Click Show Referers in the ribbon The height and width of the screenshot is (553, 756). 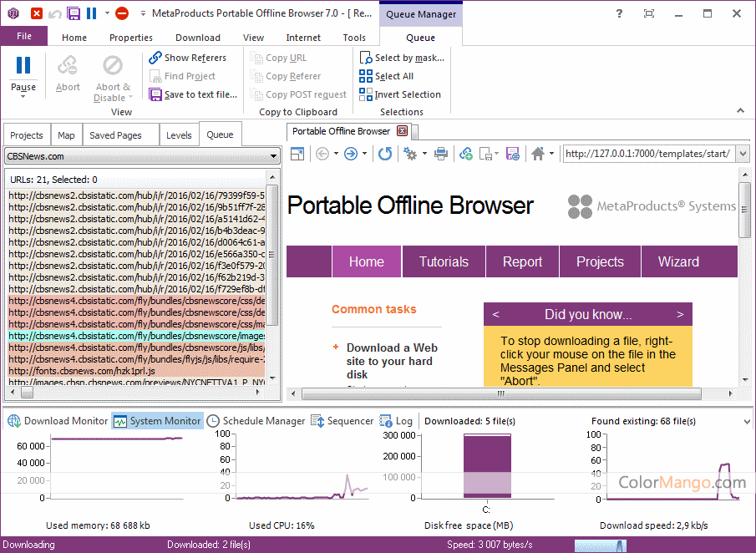188,58
